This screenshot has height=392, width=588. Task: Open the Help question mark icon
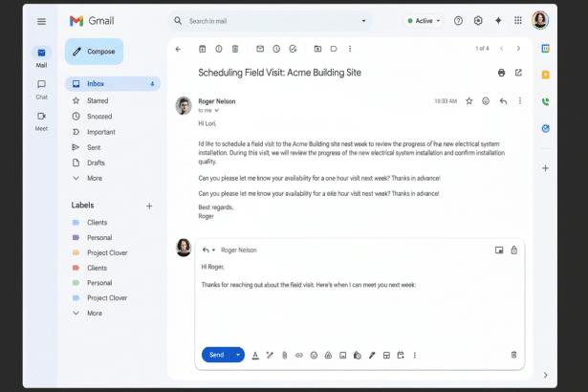458,21
